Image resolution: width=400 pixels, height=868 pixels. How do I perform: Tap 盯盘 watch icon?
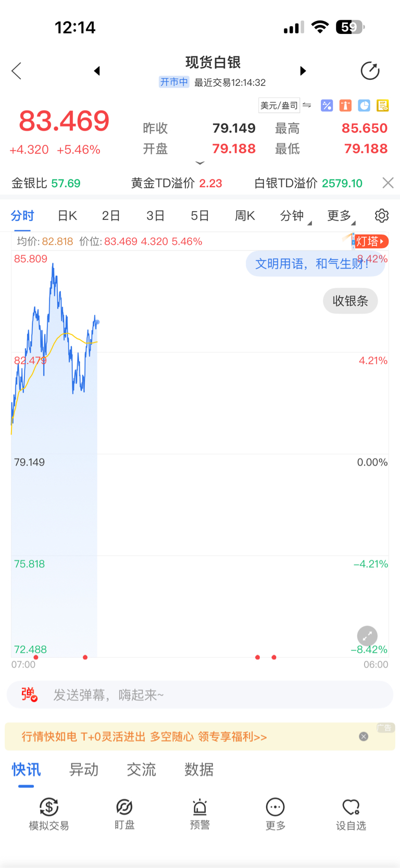click(124, 813)
